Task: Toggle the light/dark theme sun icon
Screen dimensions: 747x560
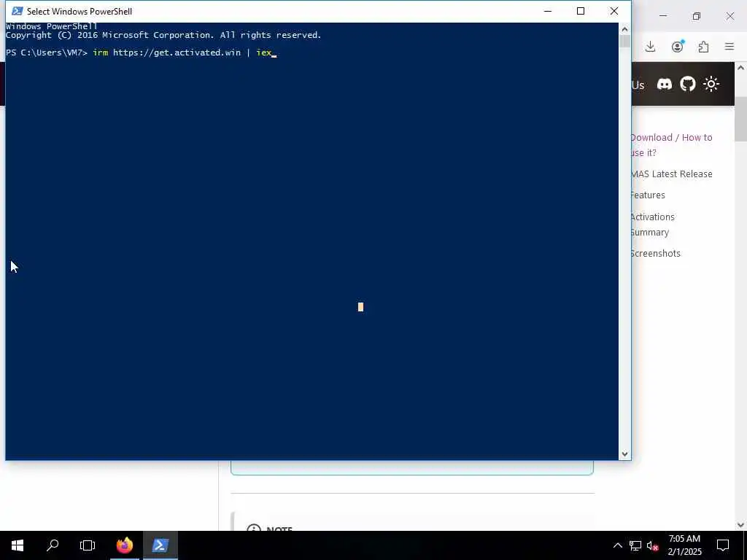Action: point(711,85)
